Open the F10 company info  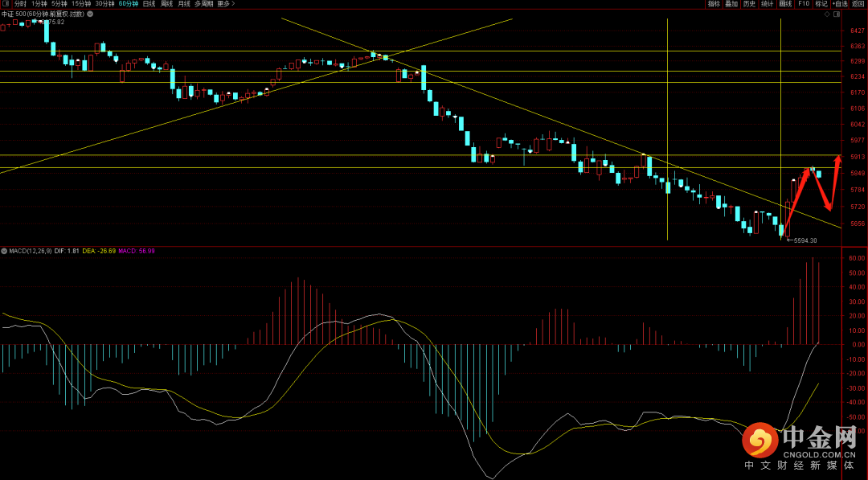pyautogui.click(x=803, y=4)
